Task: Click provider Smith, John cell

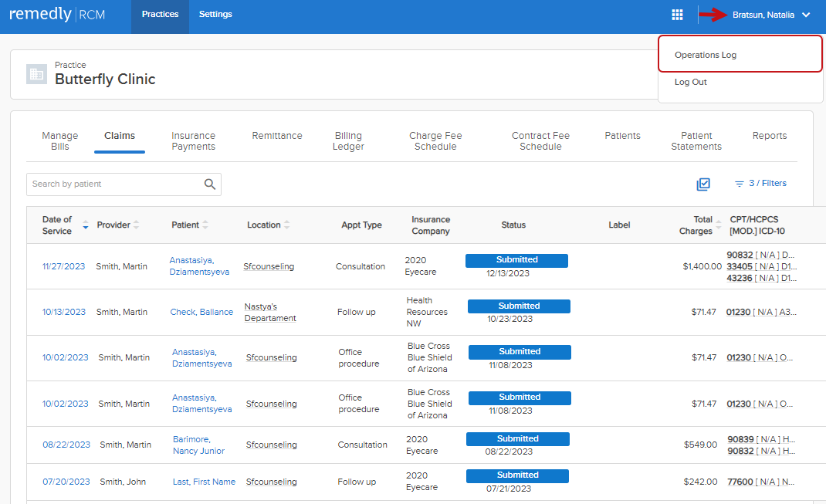Action: [123, 482]
